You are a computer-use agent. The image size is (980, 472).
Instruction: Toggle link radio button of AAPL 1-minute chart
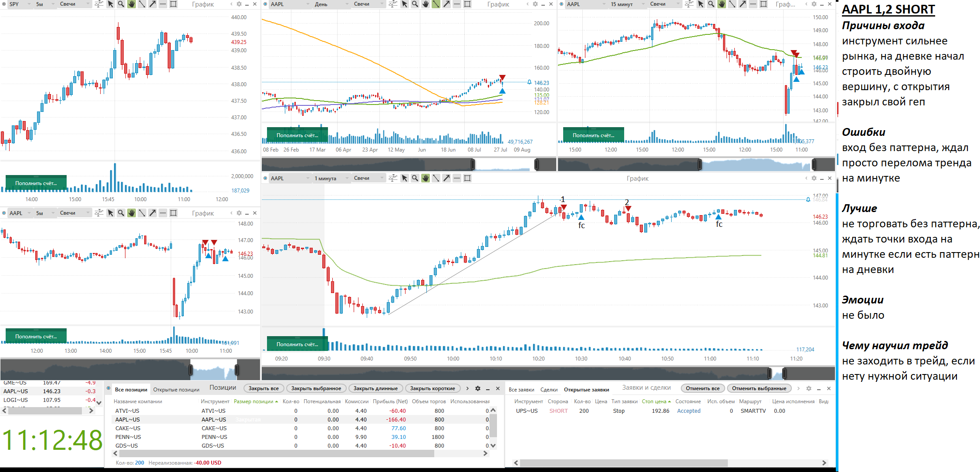[x=265, y=178]
